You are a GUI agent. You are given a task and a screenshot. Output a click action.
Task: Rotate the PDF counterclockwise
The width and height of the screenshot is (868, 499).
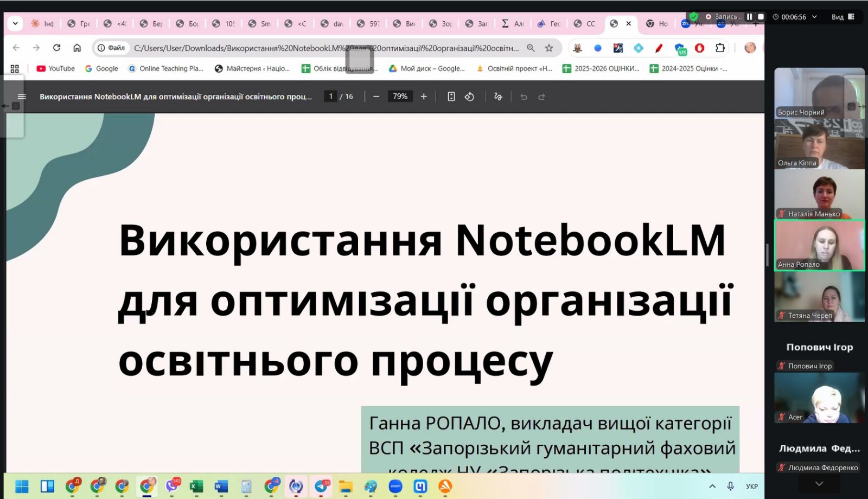tap(470, 97)
